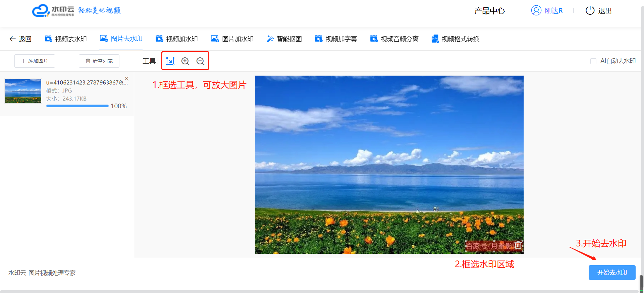Enable the AI自动去水印 checkbox
This screenshot has height=293, width=644.
coord(593,61)
